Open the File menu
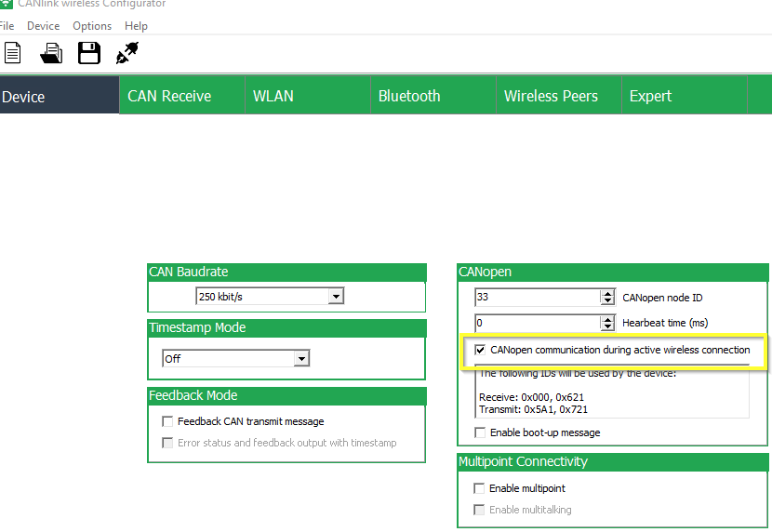 coord(7,26)
